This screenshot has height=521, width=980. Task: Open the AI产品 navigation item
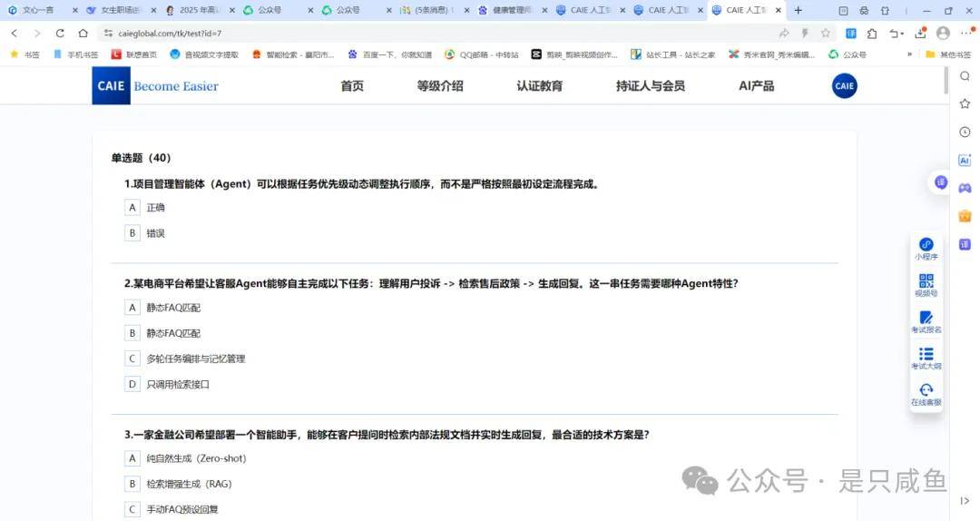point(756,85)
